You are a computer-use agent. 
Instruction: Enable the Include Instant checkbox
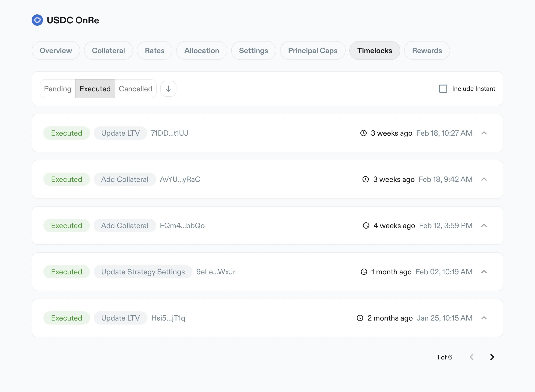click(443, 89)
